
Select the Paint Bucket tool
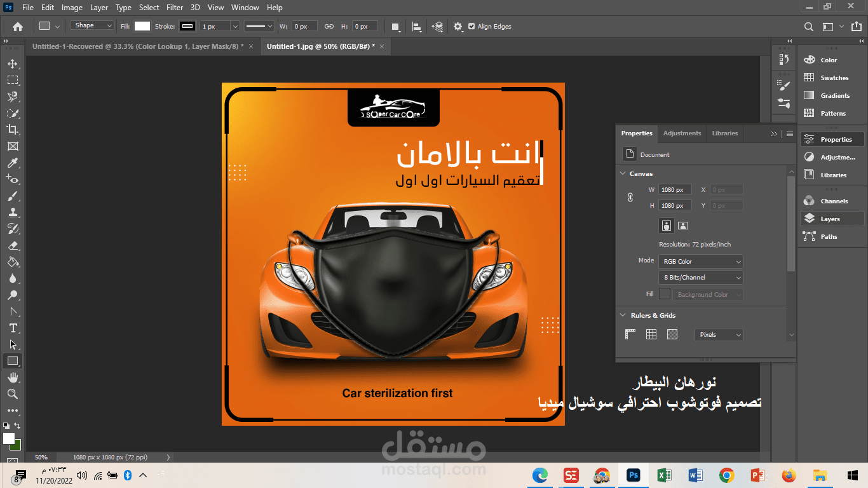coord(12,262)
